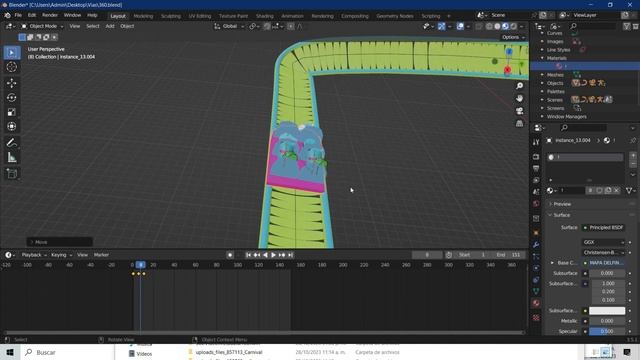This screenshot has width=640, height=360.
Task: Click the Specular value slider
Action: click(x=607, y=331)
